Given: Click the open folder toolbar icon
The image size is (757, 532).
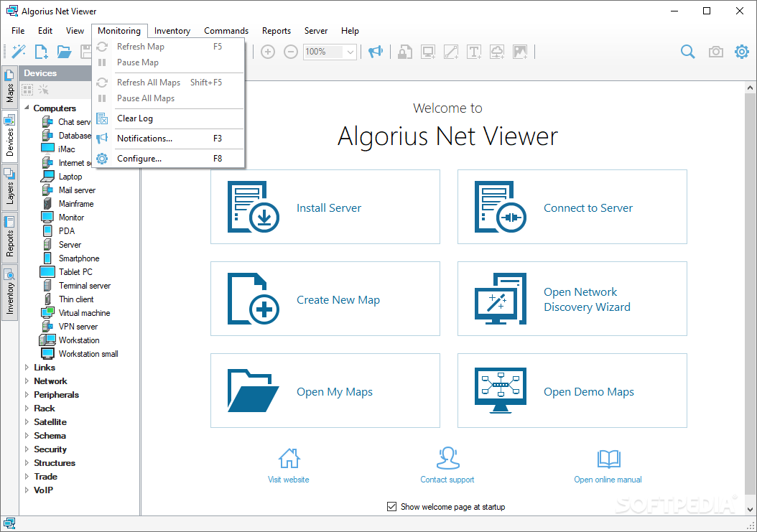Looking at the screenshot, I should (x=64, y=52).
